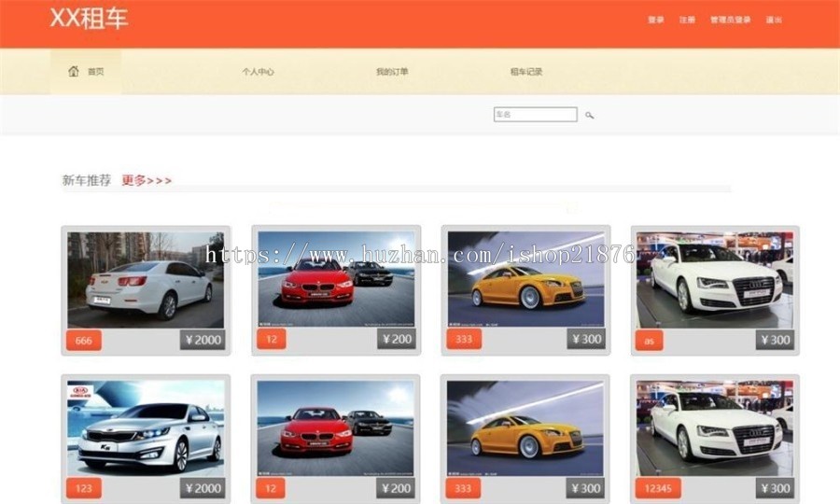Open the 个人中心 menu item
Viewport: 840px width, 504px height.
click(258, 72)
